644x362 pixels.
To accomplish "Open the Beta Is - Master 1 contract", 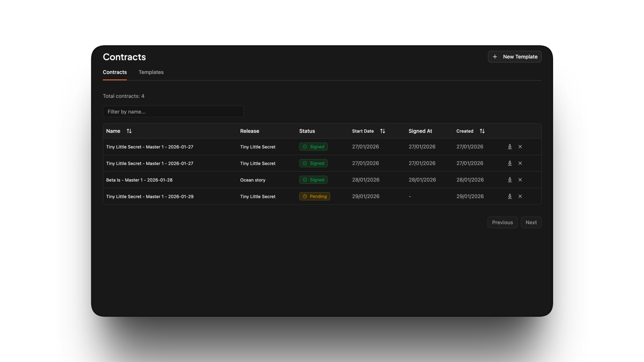I will (139, 180).
